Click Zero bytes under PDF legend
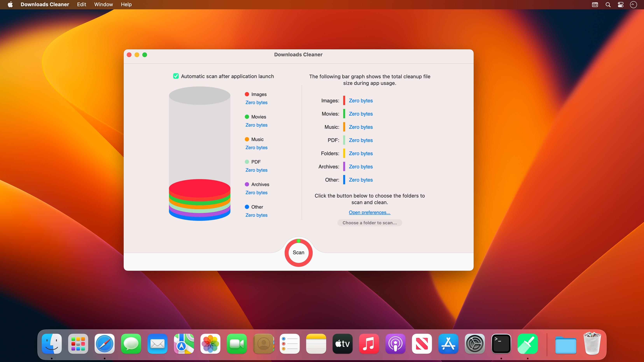 256,170
